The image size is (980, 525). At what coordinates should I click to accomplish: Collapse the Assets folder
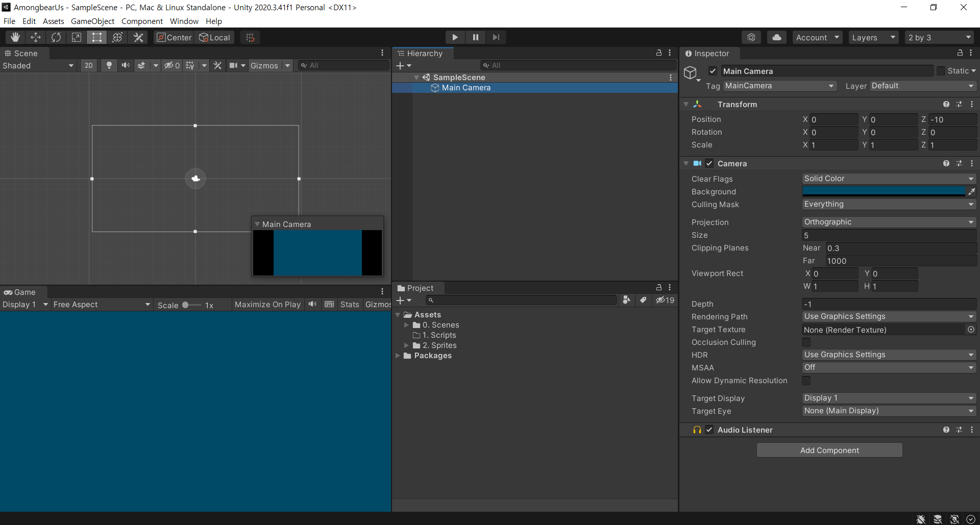[398, 315]
